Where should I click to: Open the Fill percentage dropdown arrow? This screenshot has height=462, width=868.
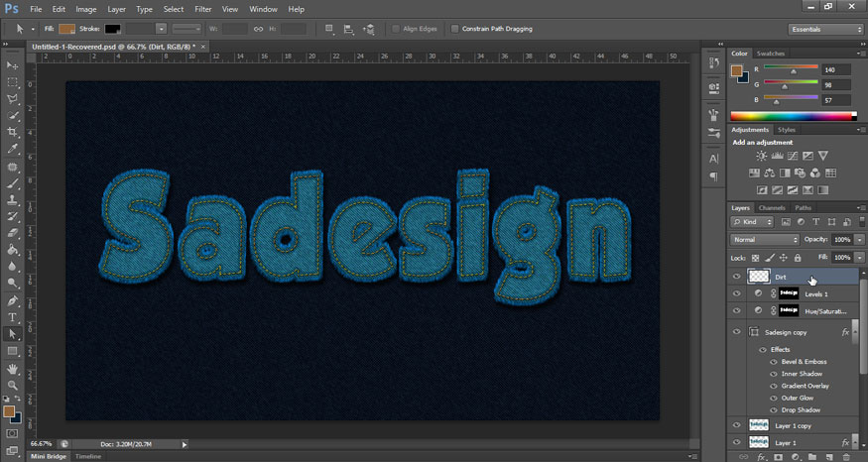[x=860, y=258]
